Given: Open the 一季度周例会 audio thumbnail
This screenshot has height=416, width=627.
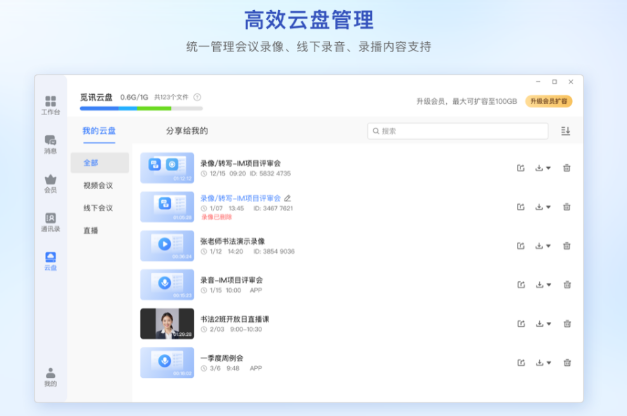Looking at the screenshot, I should point(167,362).
